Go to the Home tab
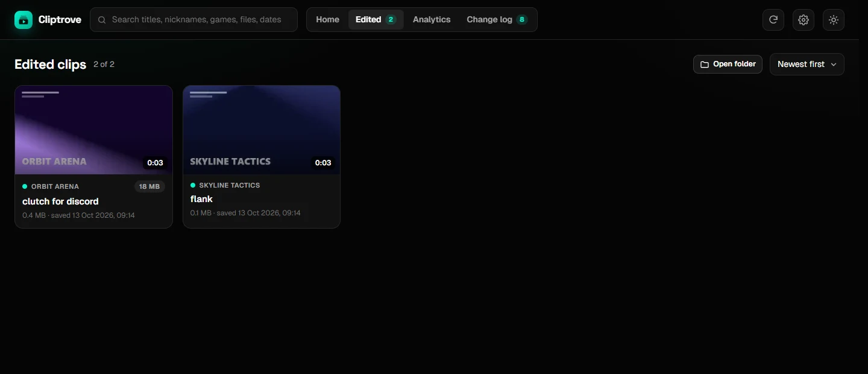The width and height of the screenshot is (868, 374). [327, 20]
